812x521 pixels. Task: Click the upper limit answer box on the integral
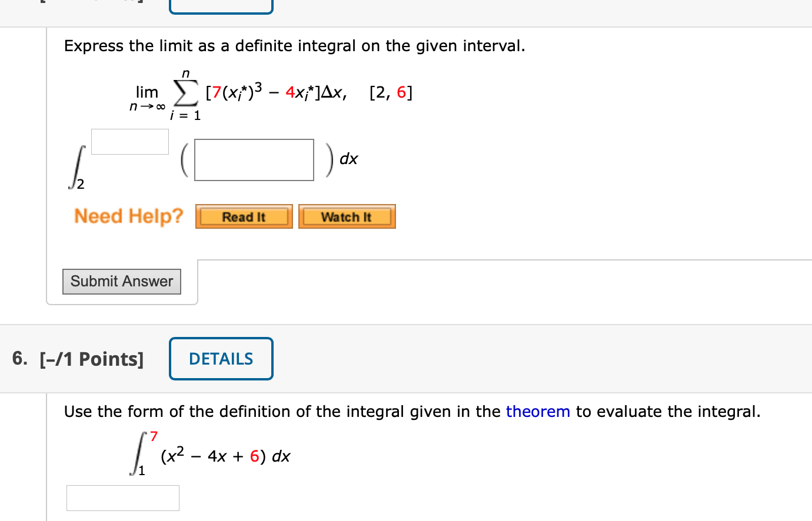pos(129,141)
